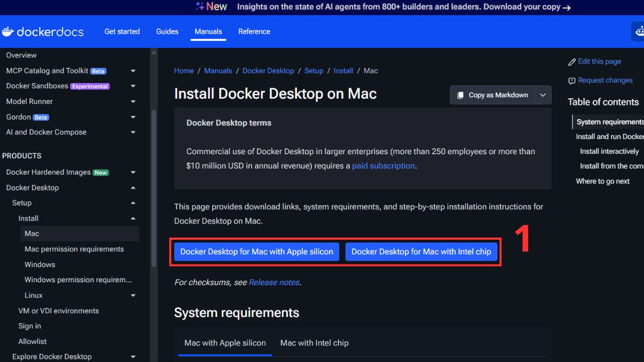Open Reference in top navigation
Image resolution: width=644 pixels, height=362 pixels.
[x=254, y=32]
